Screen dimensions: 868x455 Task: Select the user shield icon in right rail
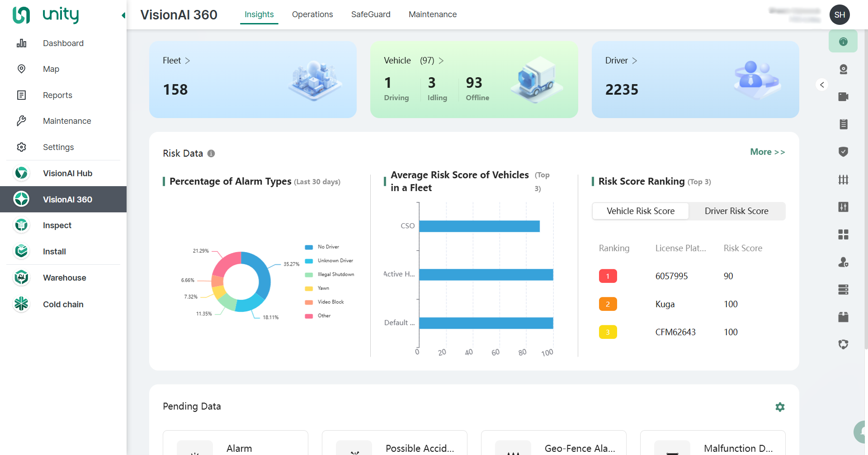pos(843,262)
